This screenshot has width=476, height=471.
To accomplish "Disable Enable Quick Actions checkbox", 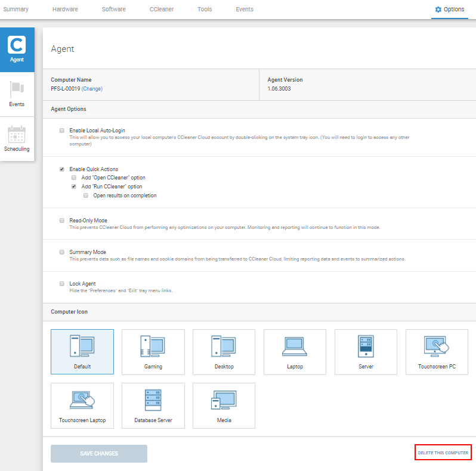I will point(62,169).
